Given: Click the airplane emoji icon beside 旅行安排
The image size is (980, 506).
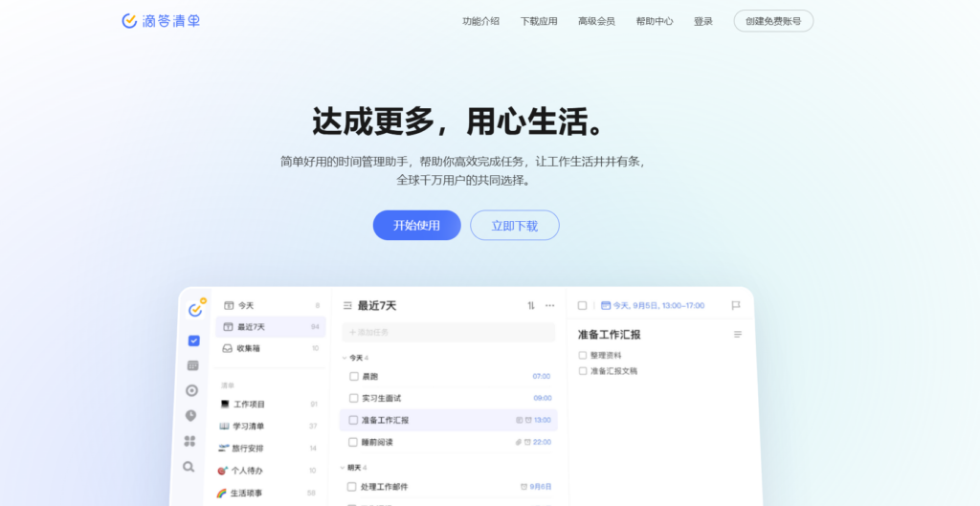Looking at the screenshot, I should (x=223, y=448).
